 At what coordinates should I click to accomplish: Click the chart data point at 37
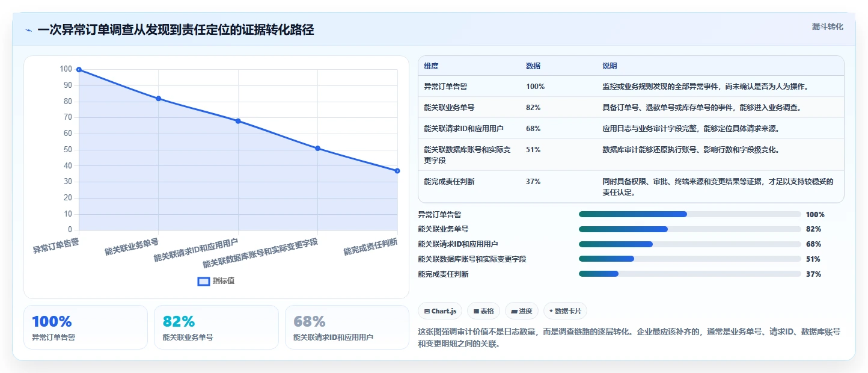[x=397, y=171]
